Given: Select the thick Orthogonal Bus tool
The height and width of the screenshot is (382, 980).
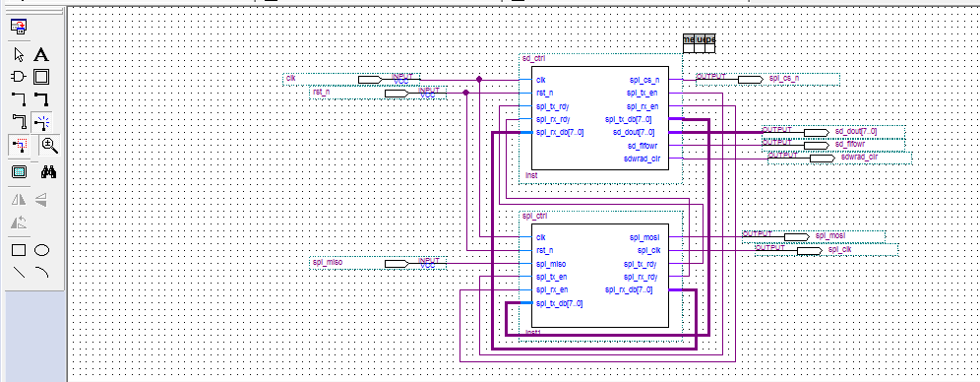Looking at the screenshot, I should coord(41,98).
